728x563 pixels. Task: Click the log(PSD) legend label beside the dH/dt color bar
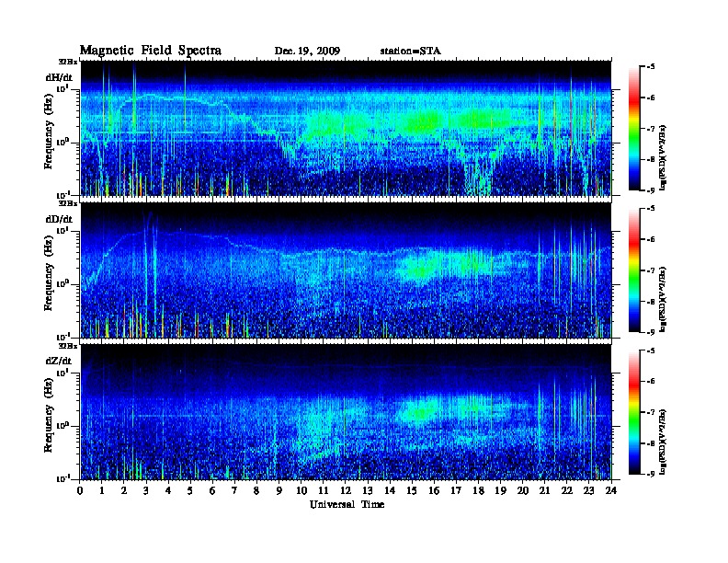coord(664,157)
